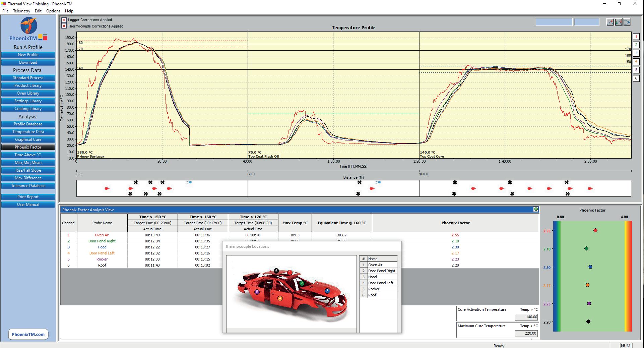Click the Print Report button
The image size is (644, 348).
pos(28,197)
